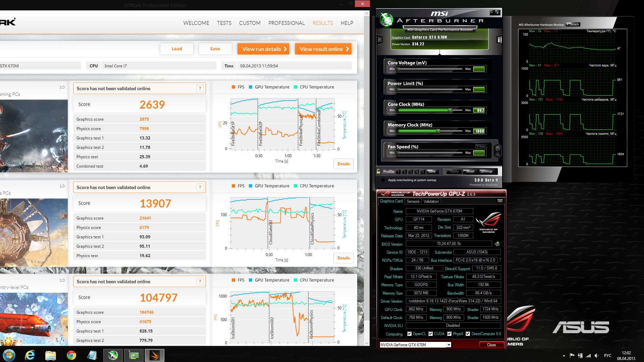
Task: Switch to Validation tab in GPU-Z
Action: tap(431, 201)
